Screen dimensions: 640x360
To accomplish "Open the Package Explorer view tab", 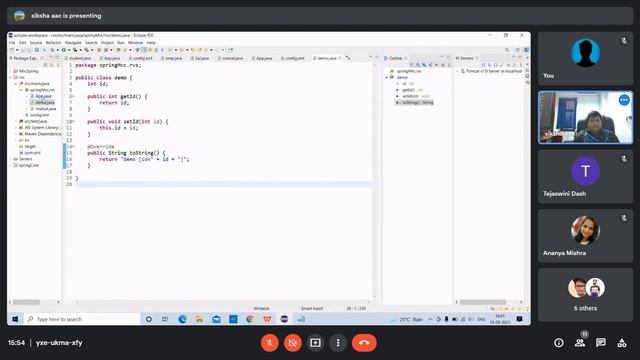I will coord(25,58).
